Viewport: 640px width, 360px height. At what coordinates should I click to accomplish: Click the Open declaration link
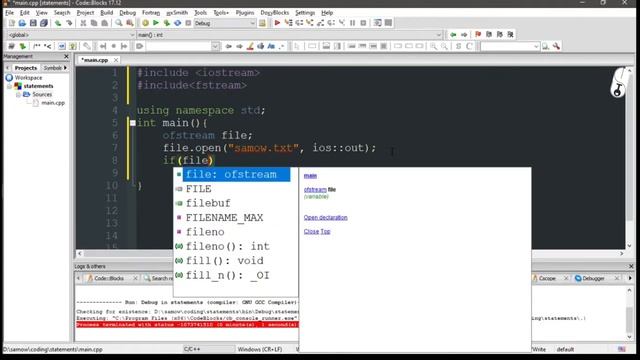pyautogui.click(x=325, y=218)
